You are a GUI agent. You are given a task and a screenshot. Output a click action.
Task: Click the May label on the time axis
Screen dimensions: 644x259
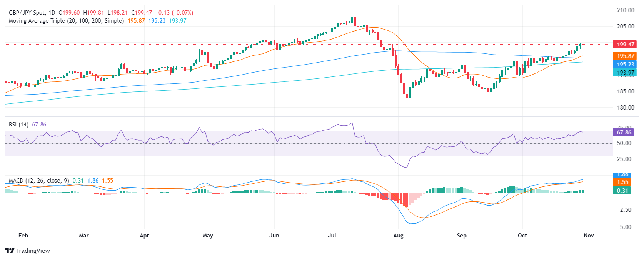click(x=208, y=236)
